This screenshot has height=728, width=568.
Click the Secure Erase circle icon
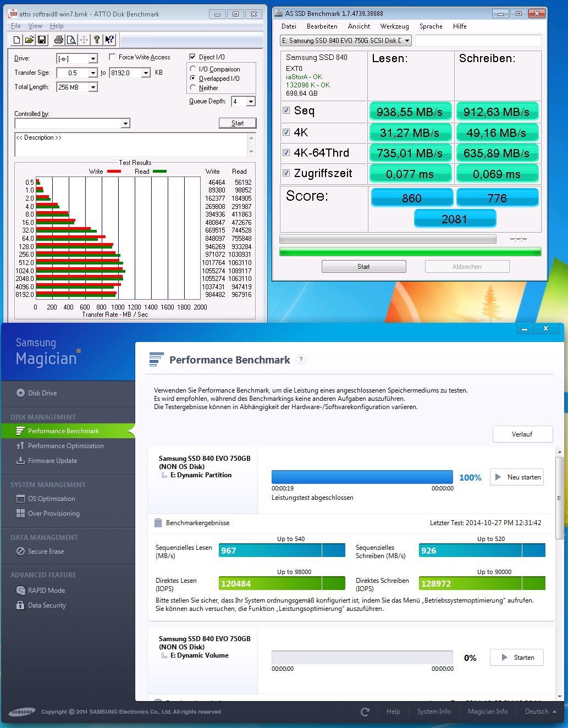[x=20, y=551]
